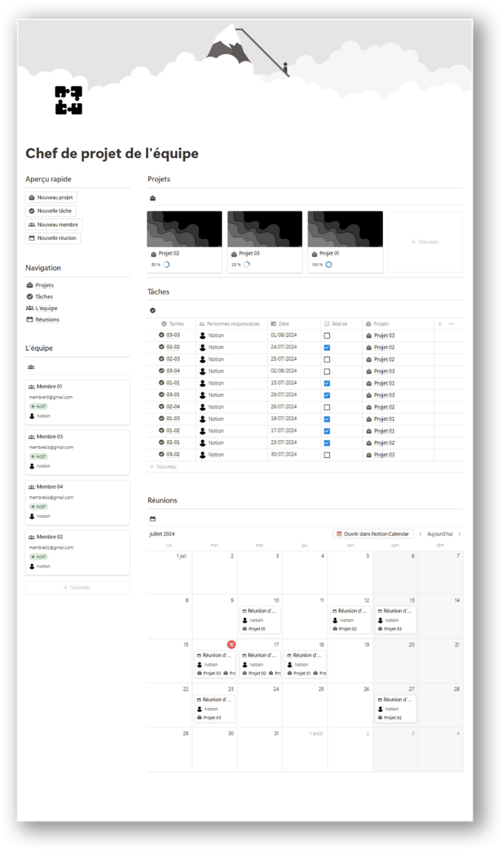This screenshot has height=868, width=504.
Task: Click + Nouveau row below the tasks table
Action: (163, 467)
